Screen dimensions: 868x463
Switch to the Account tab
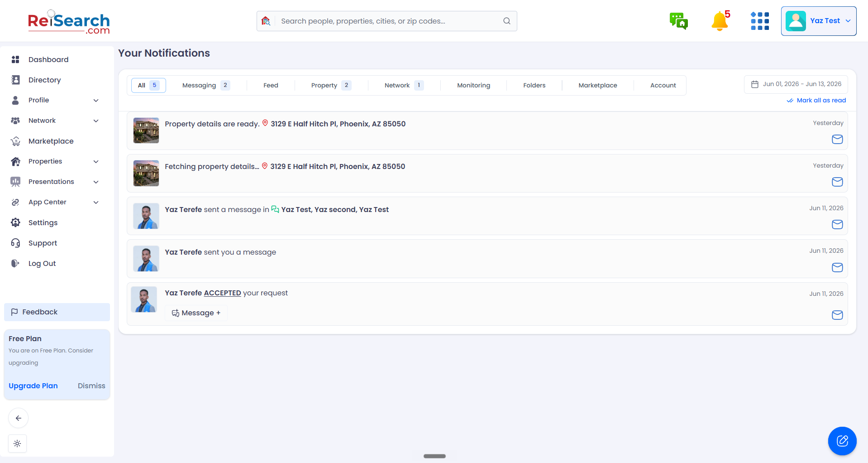(x=663, y=85)
